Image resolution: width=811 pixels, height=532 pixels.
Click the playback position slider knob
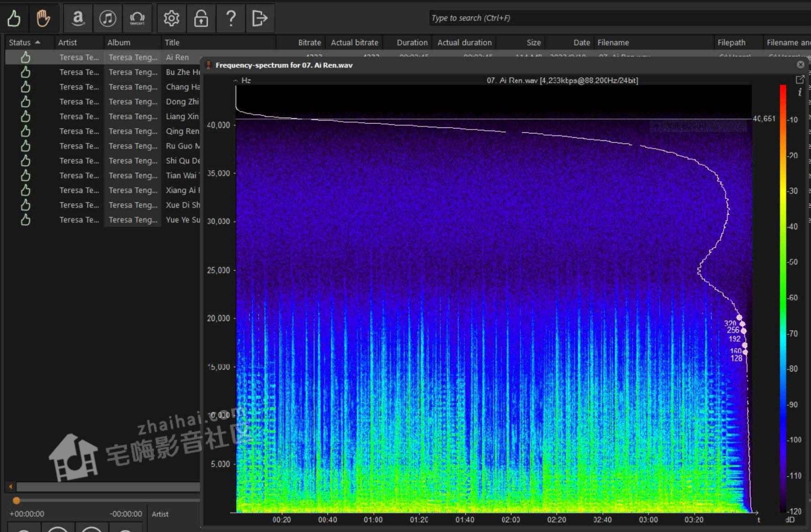click(x=16, y=500)
